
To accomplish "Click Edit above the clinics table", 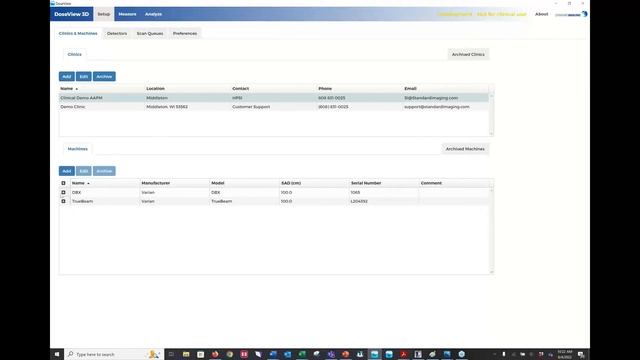I will coord(84,77).
